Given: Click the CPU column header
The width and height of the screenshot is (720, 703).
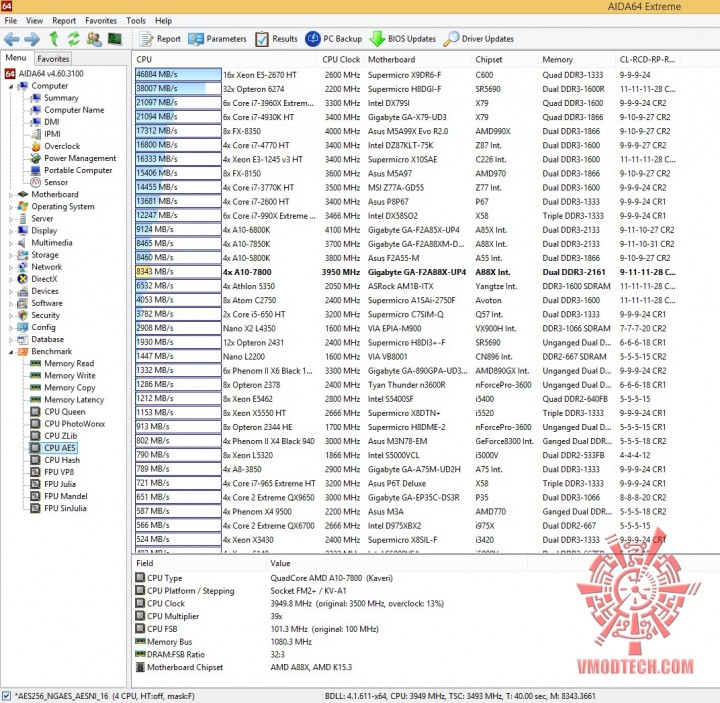Looking at the screenshot, I should point(225,59).
